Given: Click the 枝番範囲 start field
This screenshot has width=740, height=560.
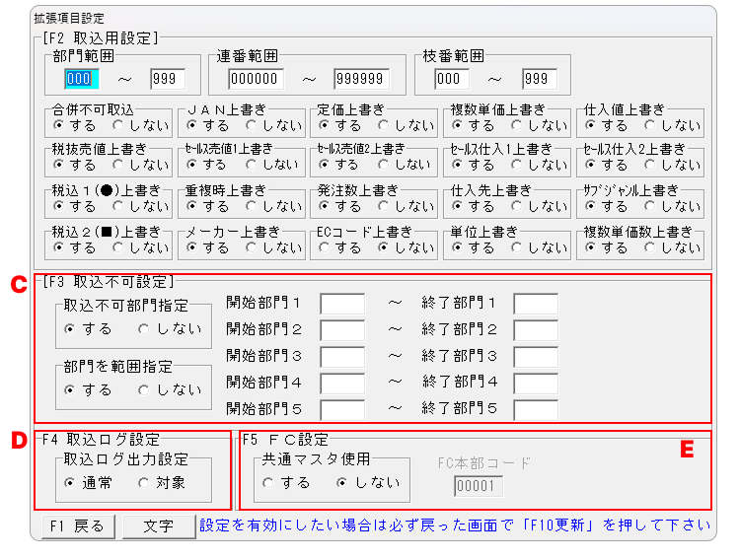Looking at the screenshot, I should tap(452, 79).
